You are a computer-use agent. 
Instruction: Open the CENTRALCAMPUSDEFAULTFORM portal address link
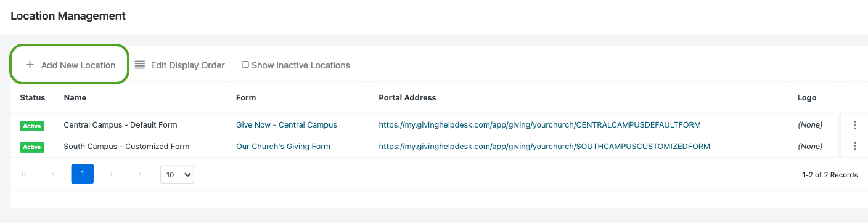[540, 125]
